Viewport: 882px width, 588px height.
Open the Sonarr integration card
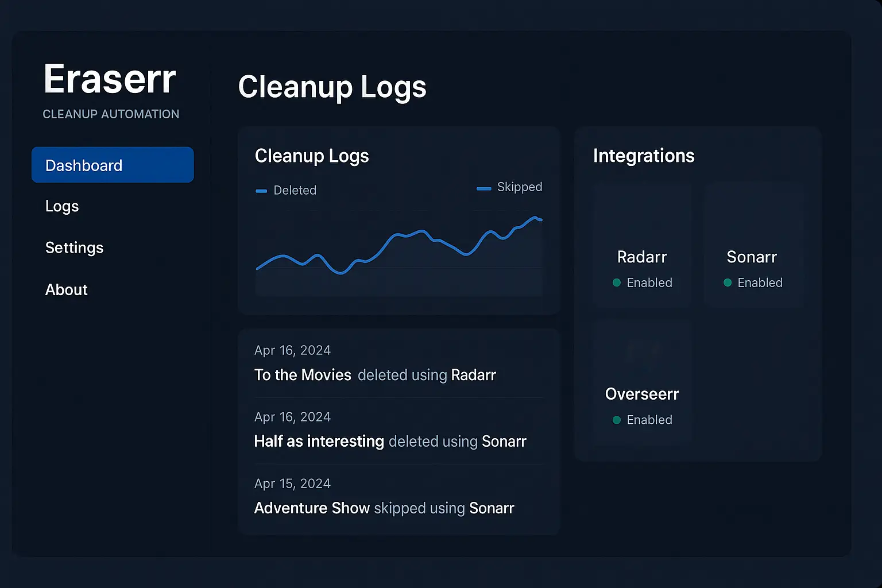click(x=752, y=246)
